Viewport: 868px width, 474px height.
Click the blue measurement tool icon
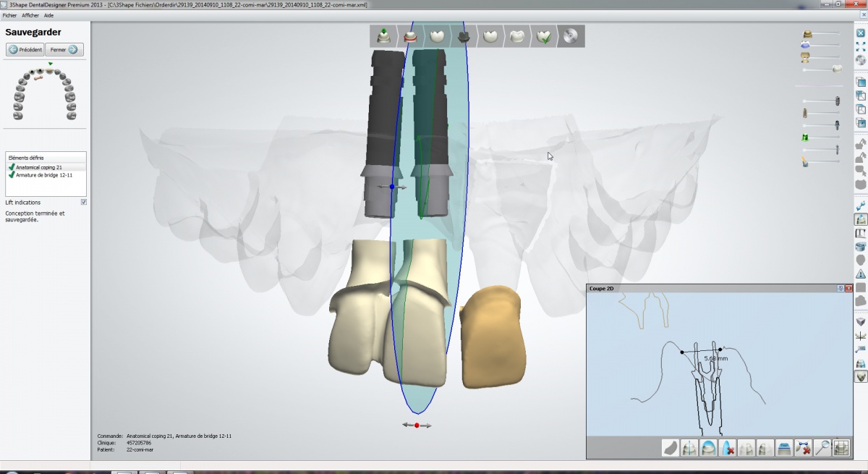(x=861, y=206)
